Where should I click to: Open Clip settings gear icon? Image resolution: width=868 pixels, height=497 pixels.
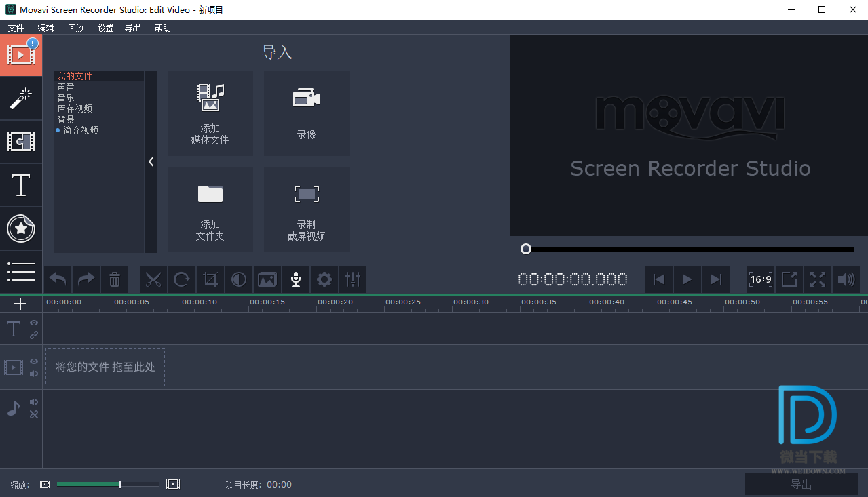324,279
